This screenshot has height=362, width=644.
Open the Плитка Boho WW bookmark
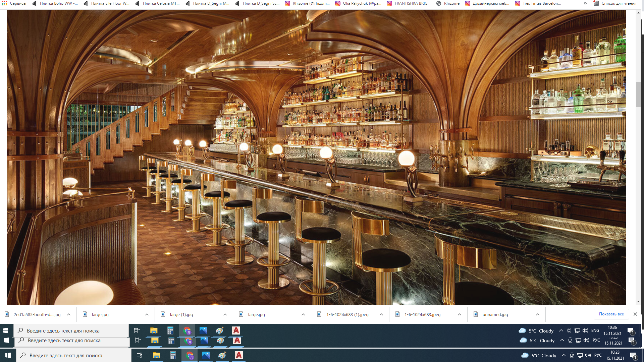[x=55, y=3]
